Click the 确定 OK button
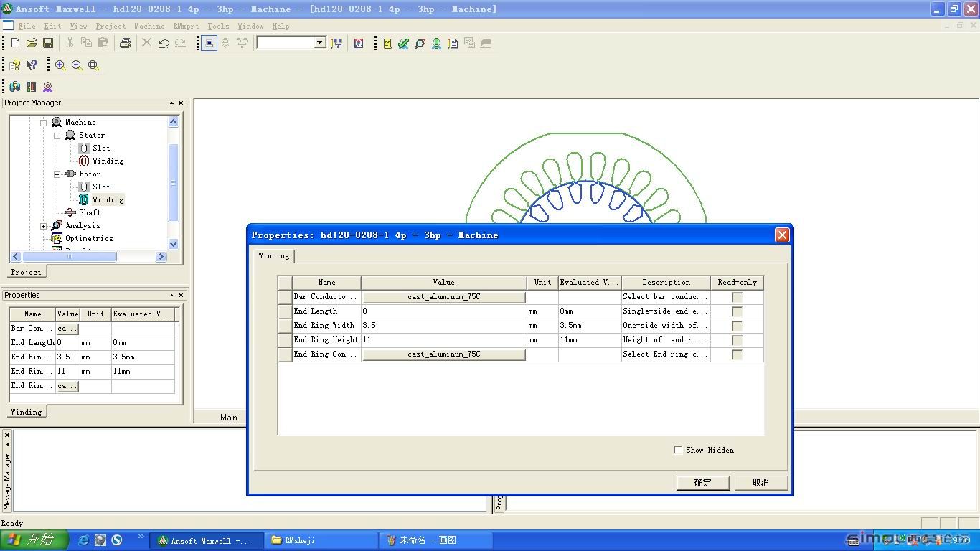 (x=703, y=483)
